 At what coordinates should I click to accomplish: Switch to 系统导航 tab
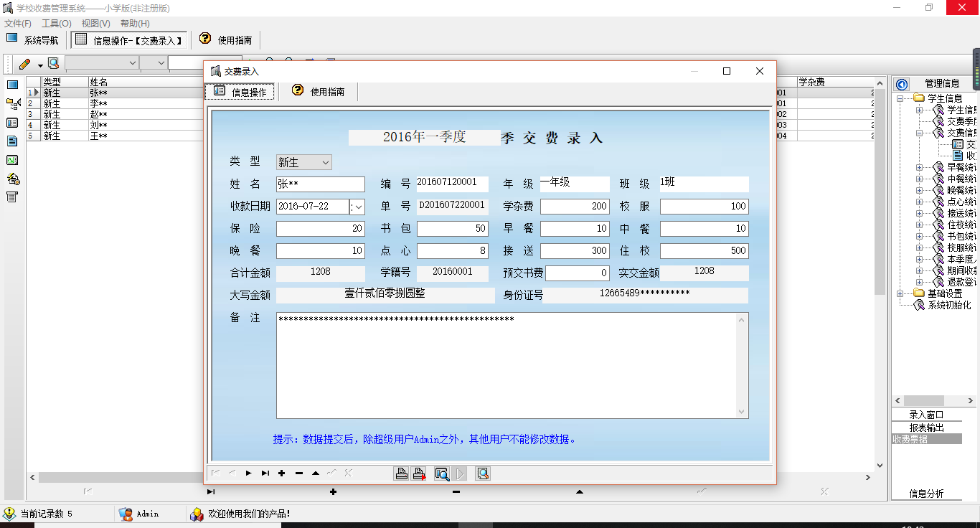tap(33, 39)
